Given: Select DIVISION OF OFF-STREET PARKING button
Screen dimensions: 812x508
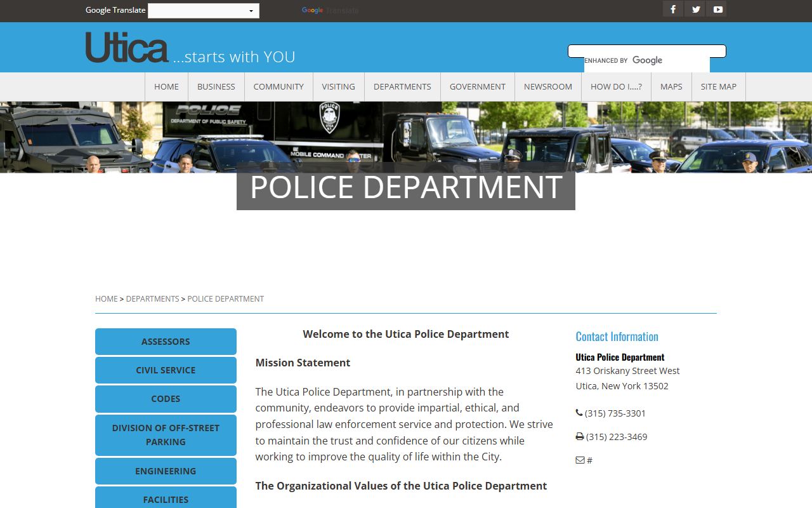Looking at the screenshot, I should 166,435.
